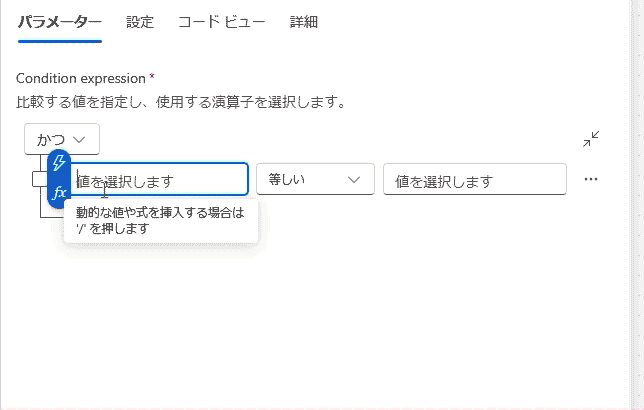The width and height of the screenshot is (644, 410).
Task: Click the red required asterisk marker
Action: (x=152, y=77)
